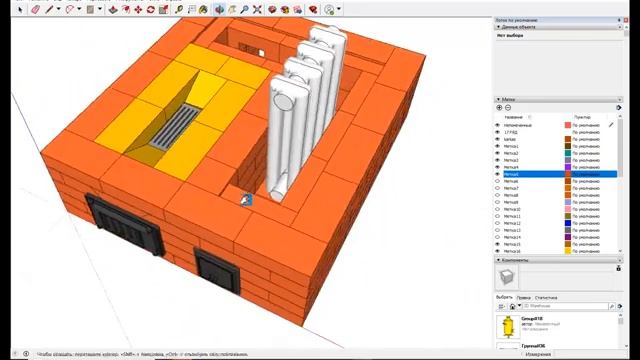Select the yellow Group component thumbnail

[508, 327]
